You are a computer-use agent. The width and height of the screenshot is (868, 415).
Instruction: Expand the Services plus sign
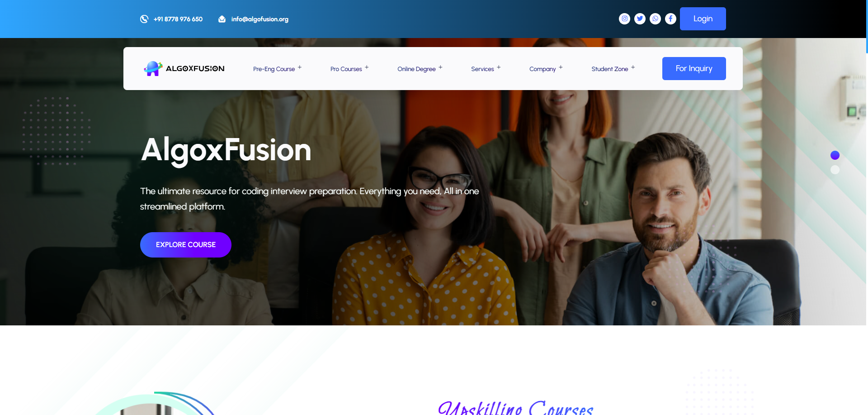[x=499, y=67]
